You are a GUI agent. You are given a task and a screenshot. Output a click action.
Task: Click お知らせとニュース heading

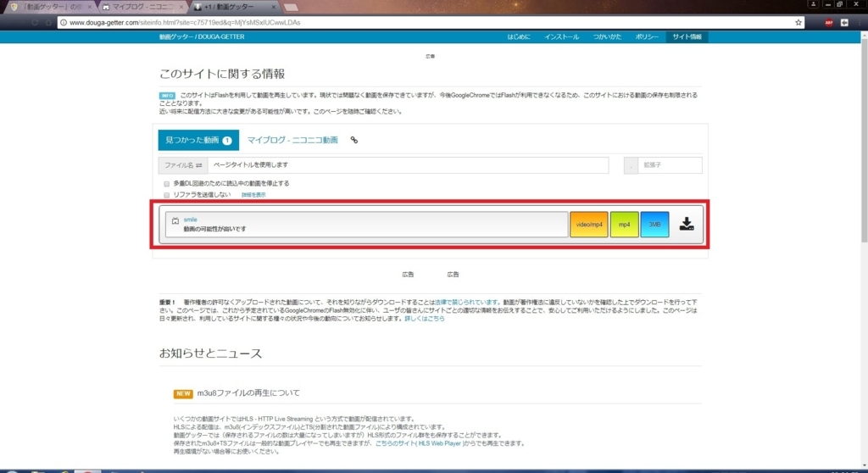[210, 353]
